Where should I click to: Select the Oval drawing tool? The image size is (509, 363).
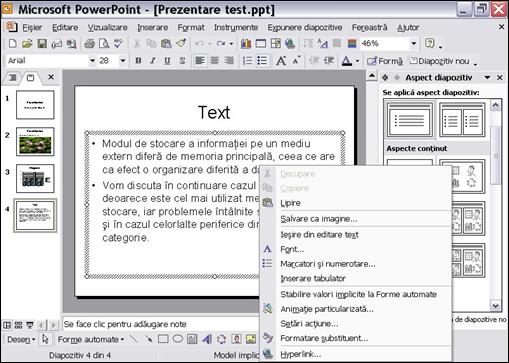[178, 339]
